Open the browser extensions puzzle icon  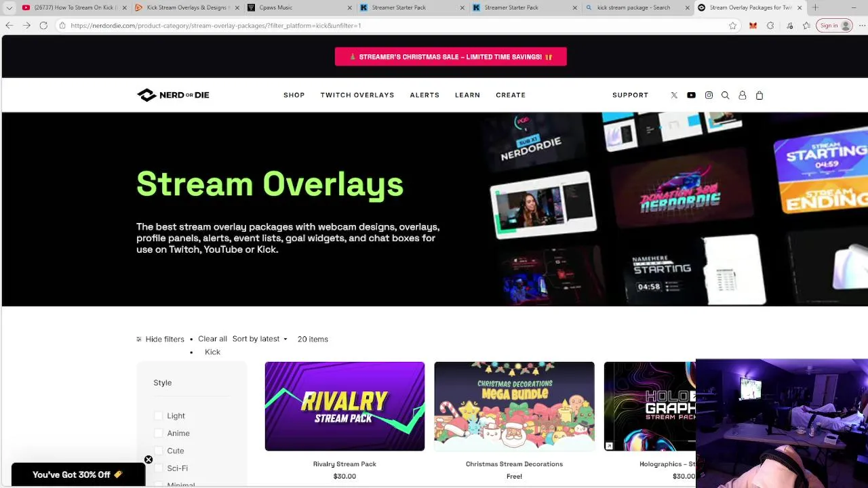pos(770,26)
